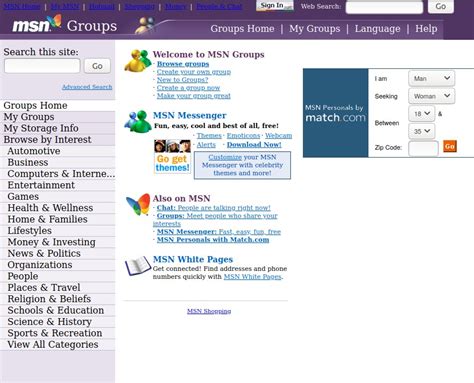Click the Themes link under MSN Messenger

(209, 136)
